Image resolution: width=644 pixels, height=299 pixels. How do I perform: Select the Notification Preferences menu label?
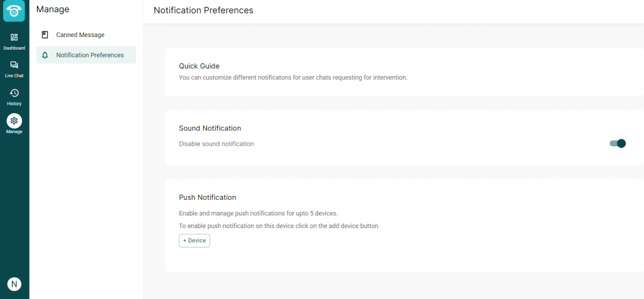click(x=90, y=55)
